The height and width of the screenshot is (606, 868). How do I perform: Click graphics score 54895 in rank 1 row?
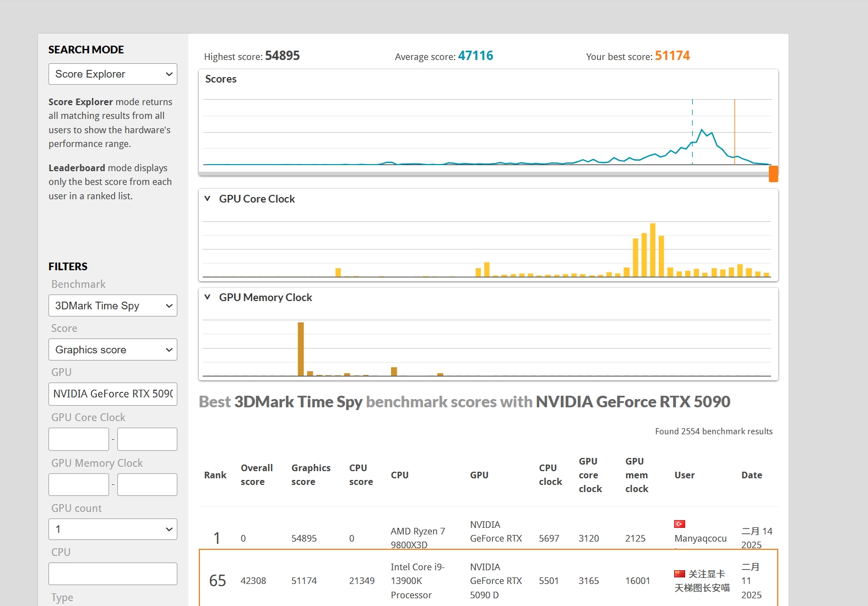click(x=304, y=538)
